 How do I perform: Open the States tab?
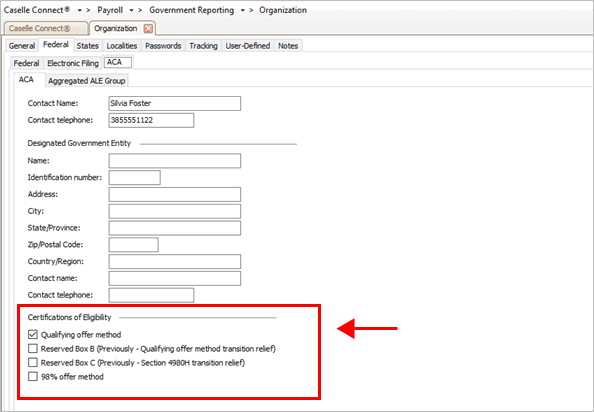88,46
